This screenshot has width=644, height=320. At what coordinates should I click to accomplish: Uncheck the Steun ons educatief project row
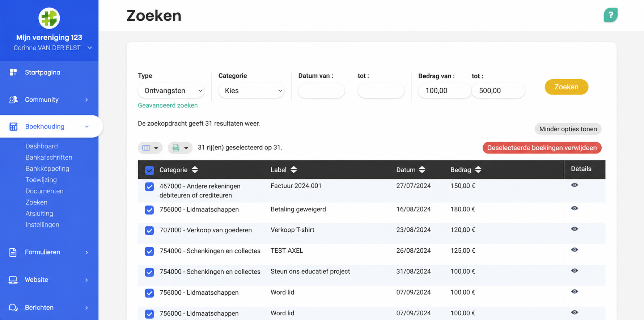[149, 272]
